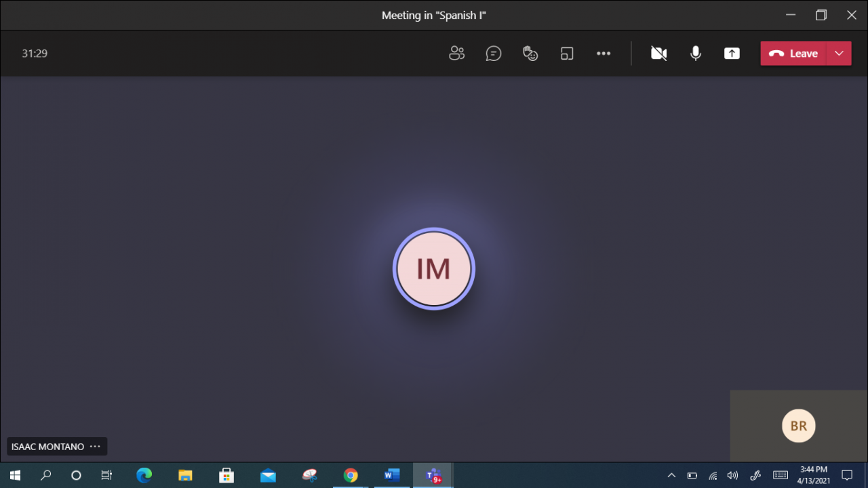Open raise hand and reactions
This screenshot has height=488, width=868.
[x=530, y=54]
